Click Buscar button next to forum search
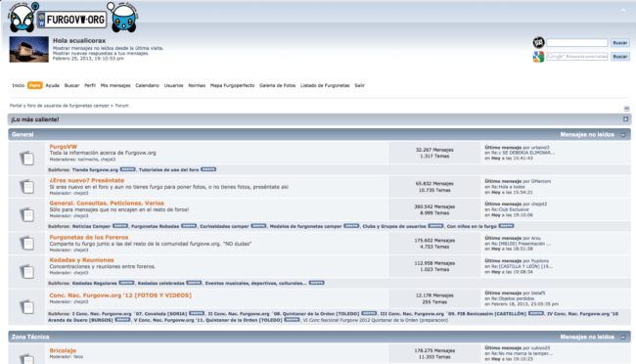This screenshot has height=364, width=636. (x=619, y=43)
